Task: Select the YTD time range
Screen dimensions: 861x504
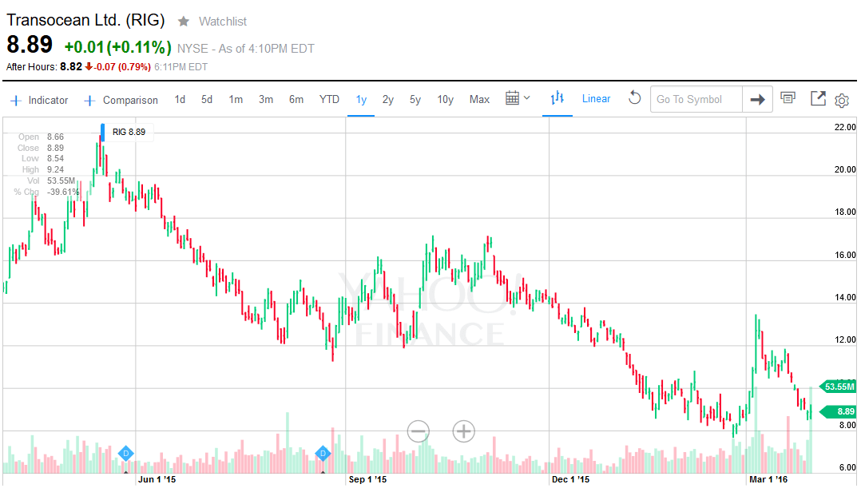Action: coord(329,99)
